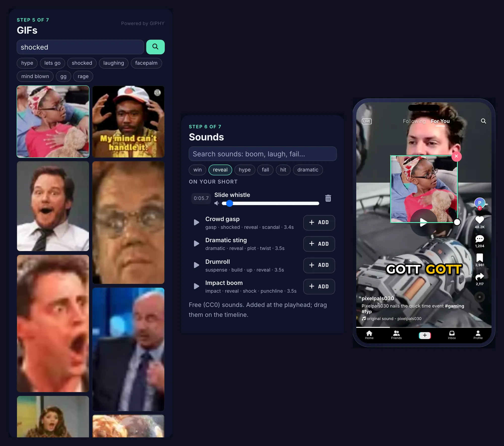The width and height of the screenshot is (504, 446).
Task: Select the 'facepalm' GIF tag
Action: tap(146, 63)
